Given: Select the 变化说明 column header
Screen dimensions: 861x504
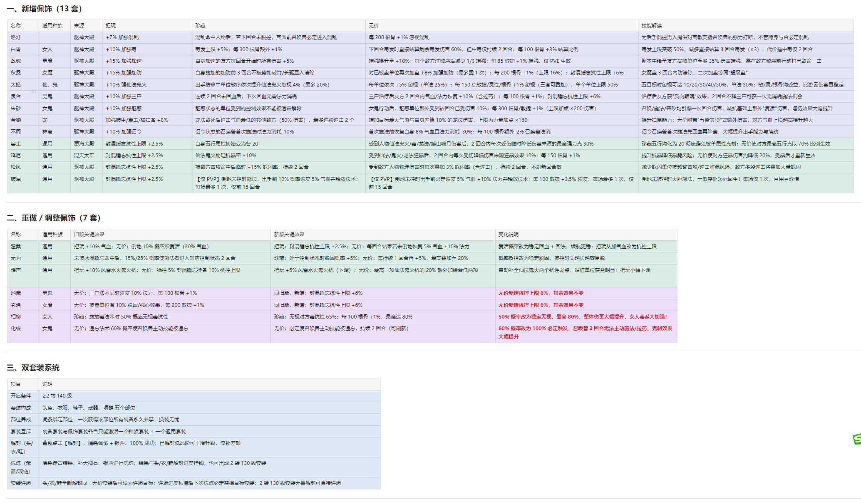Looking at the screenshot, I should point(509,235).
